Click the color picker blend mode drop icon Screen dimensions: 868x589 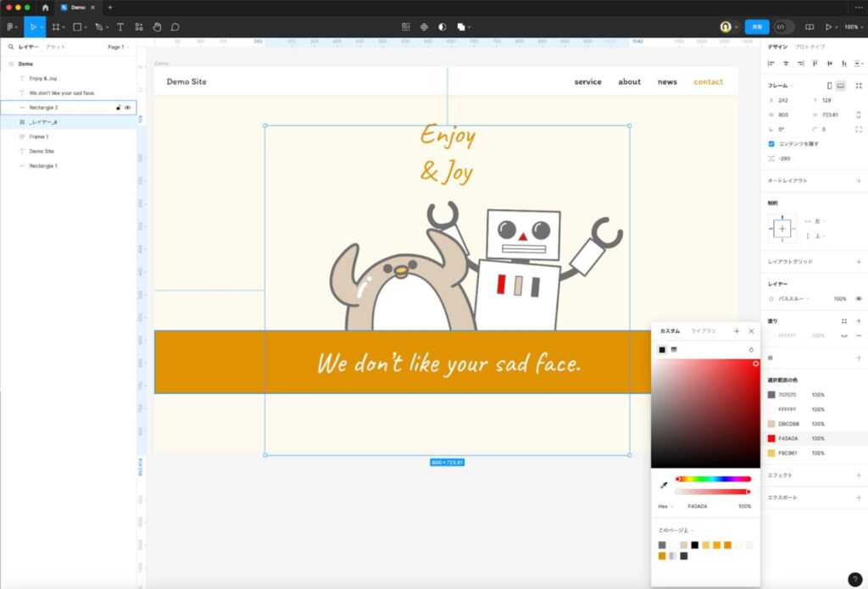[751, 350]
